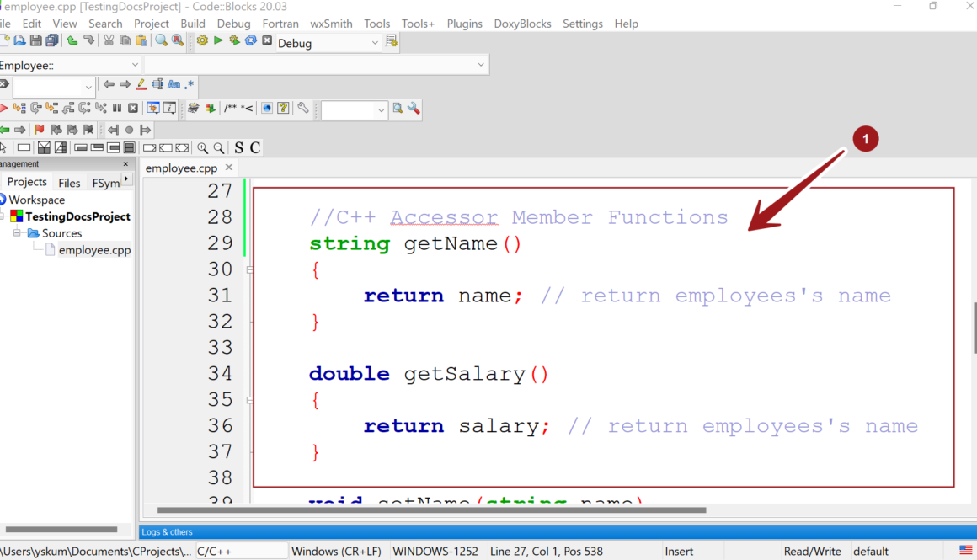Select employee.cpp under Sources
Viewport: 977px width, 560px height.
point(95,249)
